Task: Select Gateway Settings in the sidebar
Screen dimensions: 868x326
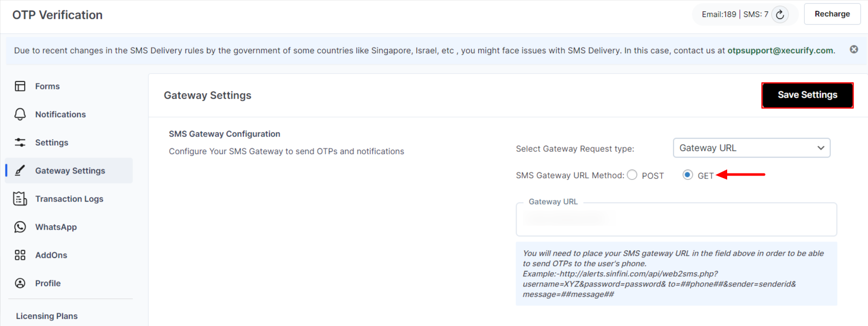Action: pyautogui.click(x=69, y=170)
